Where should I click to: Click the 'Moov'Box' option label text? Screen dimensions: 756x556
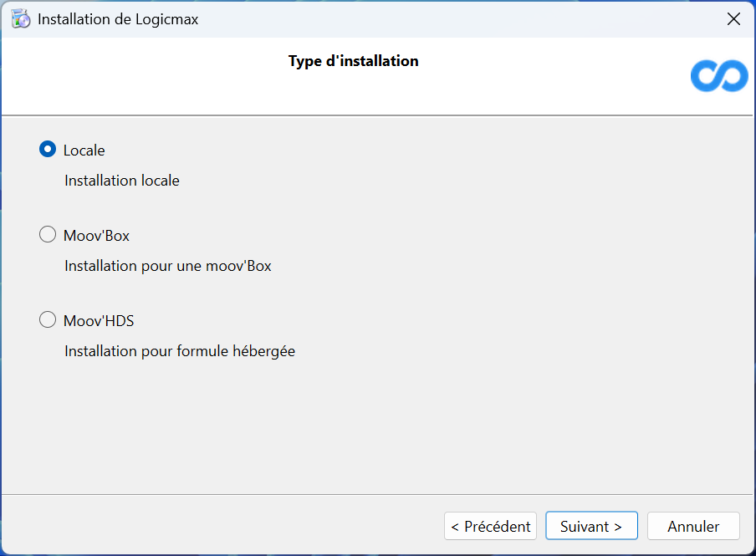[x=96, y=236]
